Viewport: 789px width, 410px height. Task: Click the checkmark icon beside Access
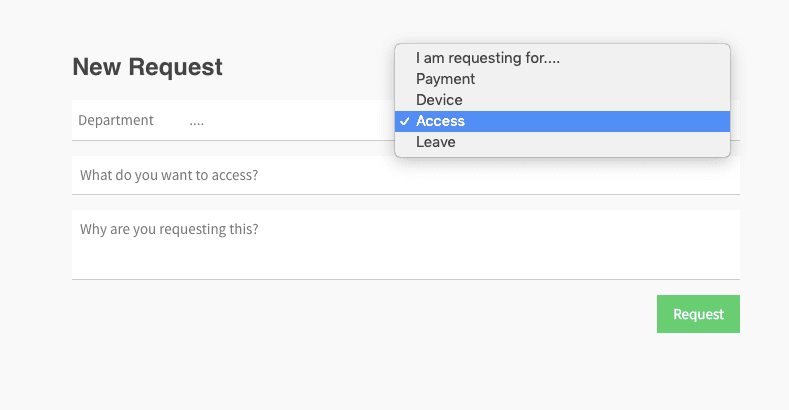point(404,121)
